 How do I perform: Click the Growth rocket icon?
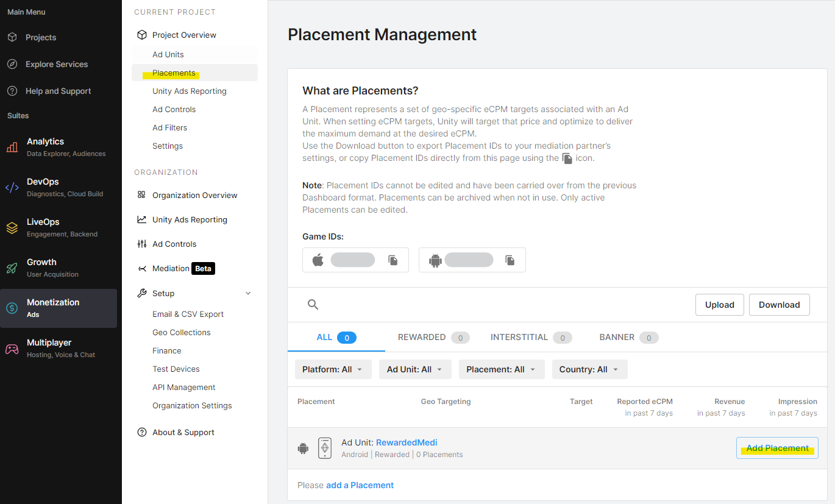(12, 268)
